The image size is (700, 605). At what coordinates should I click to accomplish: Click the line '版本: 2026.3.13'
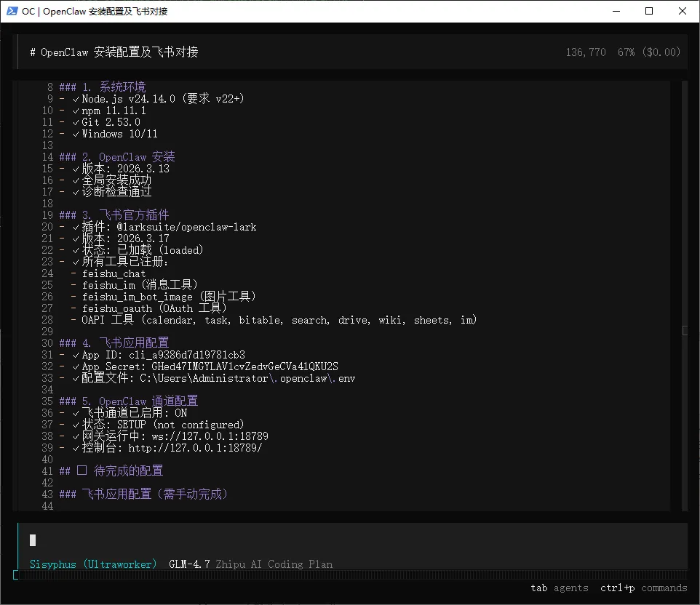(x=125, y=168)
